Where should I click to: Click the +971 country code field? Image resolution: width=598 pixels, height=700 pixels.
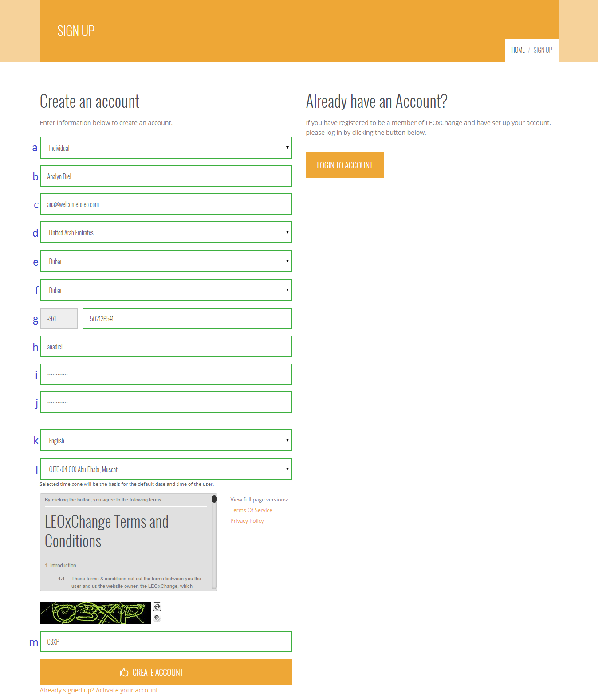click(x=59, y=318)
